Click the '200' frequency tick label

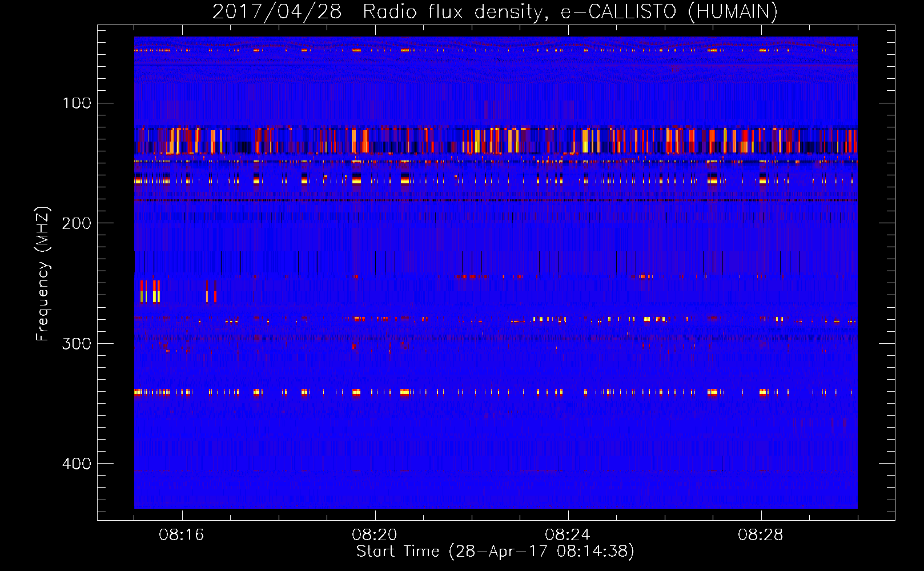(x=77, y=223)
